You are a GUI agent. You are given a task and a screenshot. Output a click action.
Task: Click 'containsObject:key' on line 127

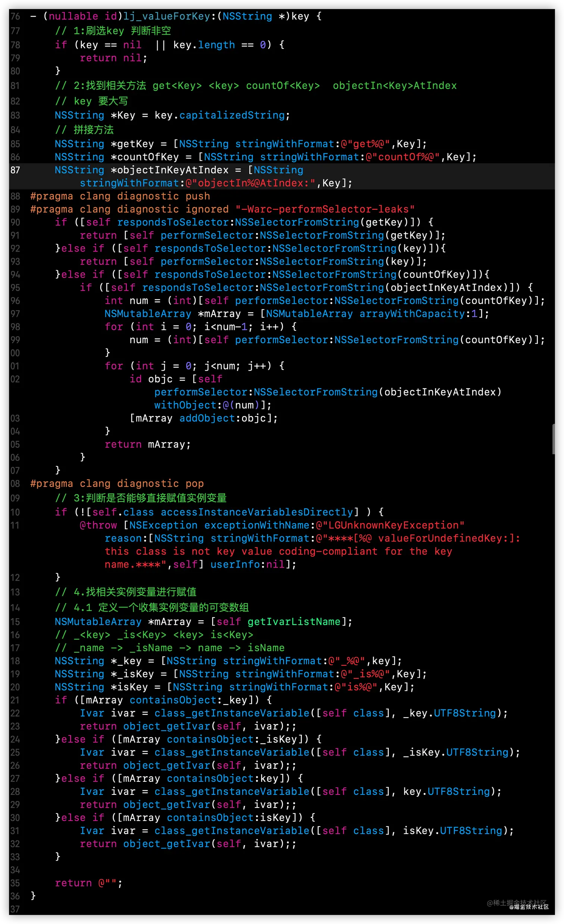(223, 778)
